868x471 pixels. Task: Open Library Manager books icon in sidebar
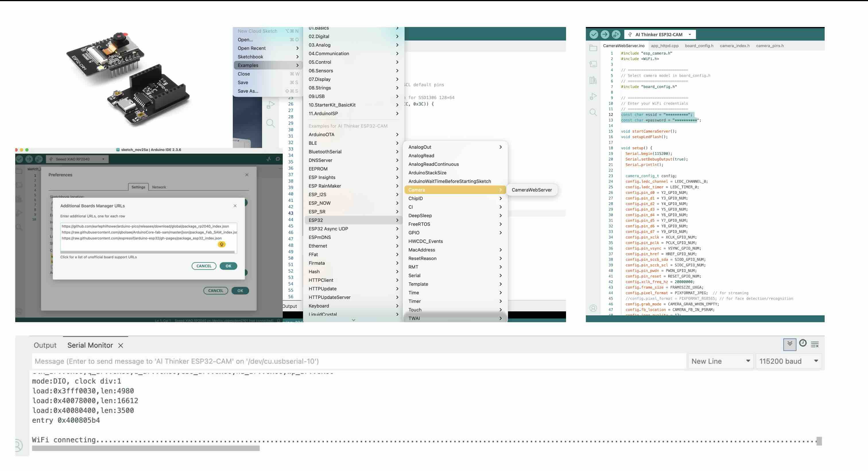coord(593,80)
